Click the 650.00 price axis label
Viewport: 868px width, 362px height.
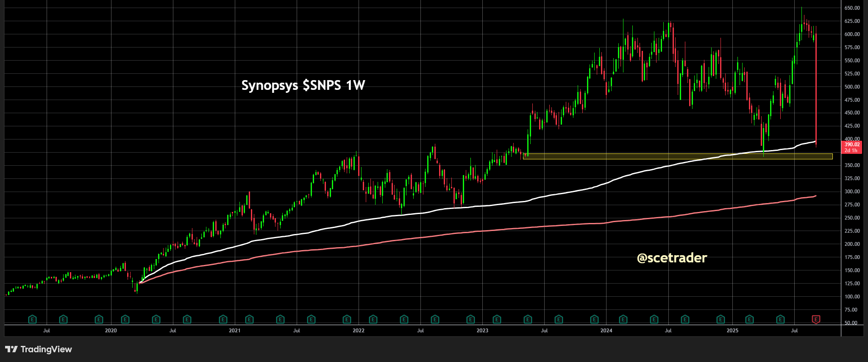tap(852, 8)
